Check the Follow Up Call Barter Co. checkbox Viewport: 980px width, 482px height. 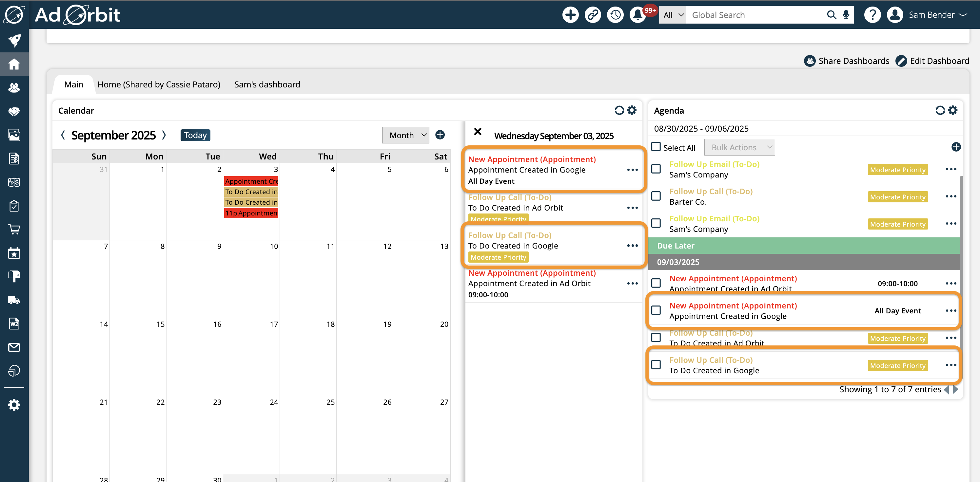coord(656,196)
